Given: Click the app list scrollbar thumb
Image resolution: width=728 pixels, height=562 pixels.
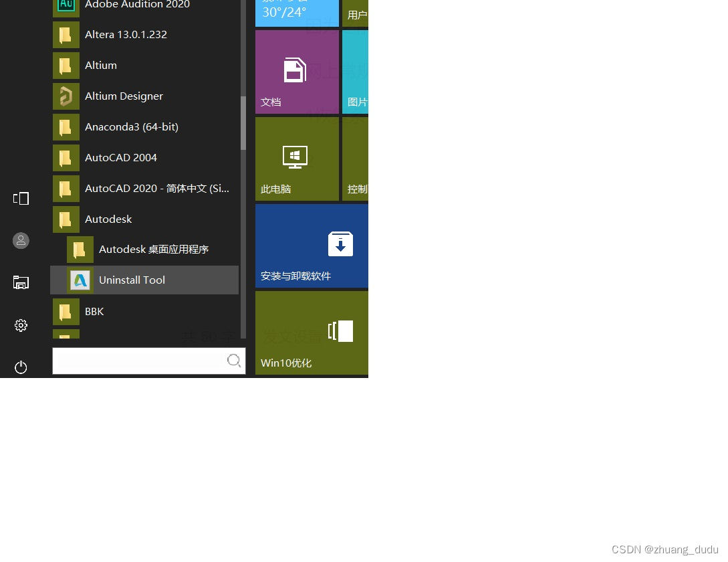Looking at the screenshot, I should (x=243, y=123).
